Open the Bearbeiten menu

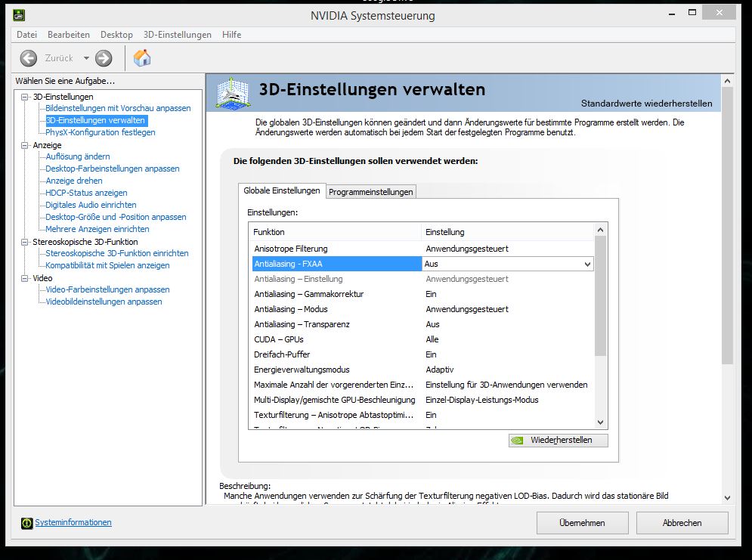69,35
